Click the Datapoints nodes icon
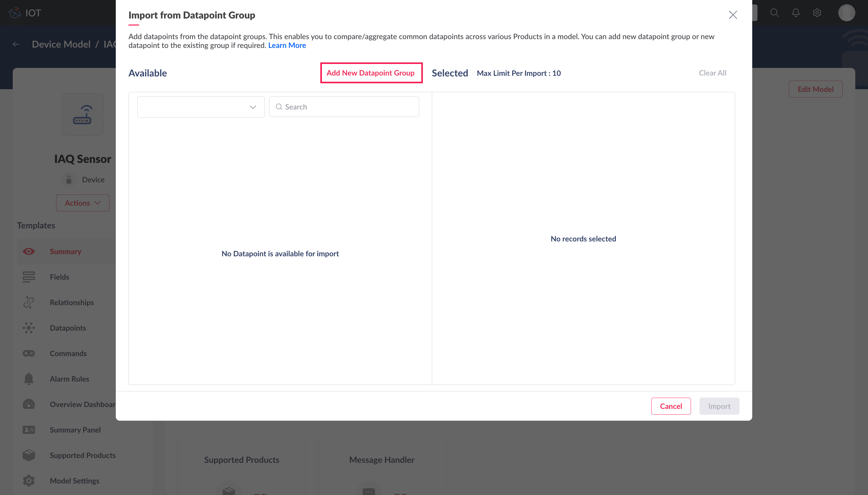This screenshot has height=495, width=868. coord(29,328)
